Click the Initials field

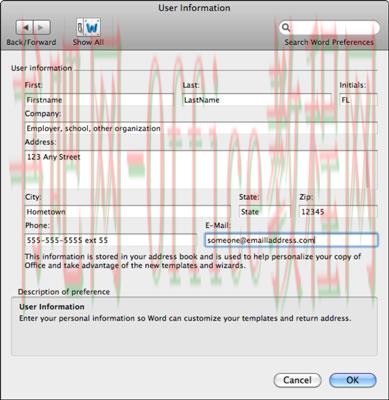coord(358,100)
